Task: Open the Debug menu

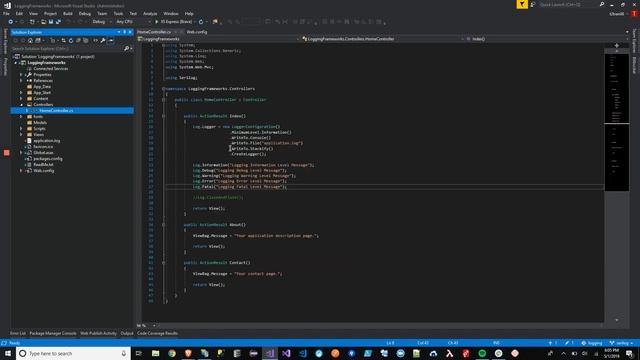Action: [85, 13]
